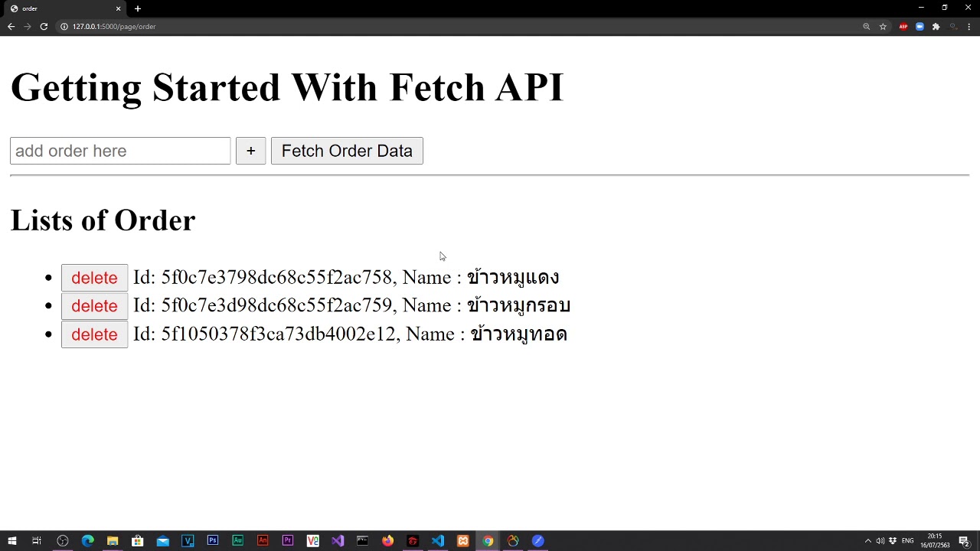Launch Adobe Audition from taskbar

[237, 541]
